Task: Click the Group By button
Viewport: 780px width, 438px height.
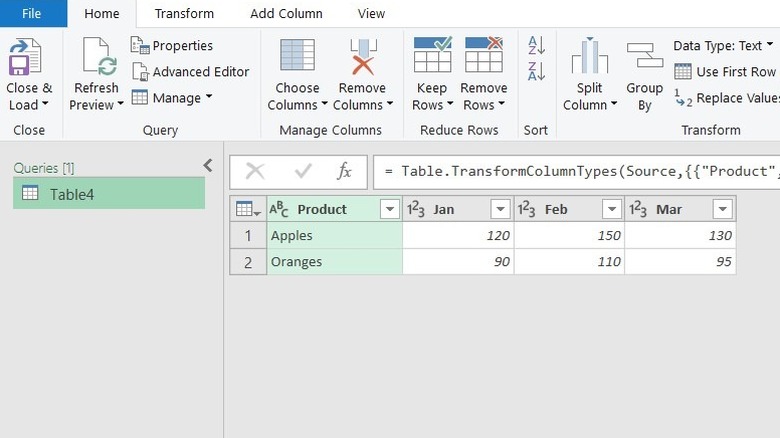Action: click(x=644, y=75)
